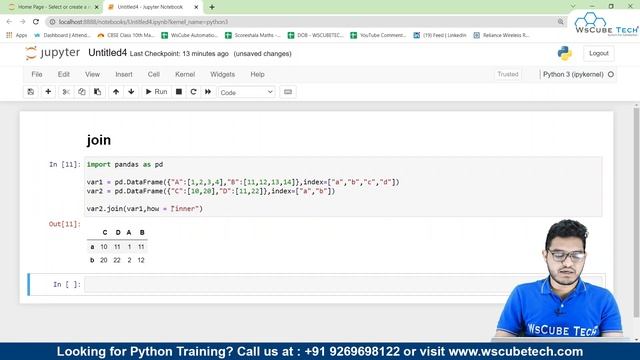Image resolution: width=640 pixels, height=360 pixels.
Task: Insert cell below with the plus icon
Action: [48, 92]
